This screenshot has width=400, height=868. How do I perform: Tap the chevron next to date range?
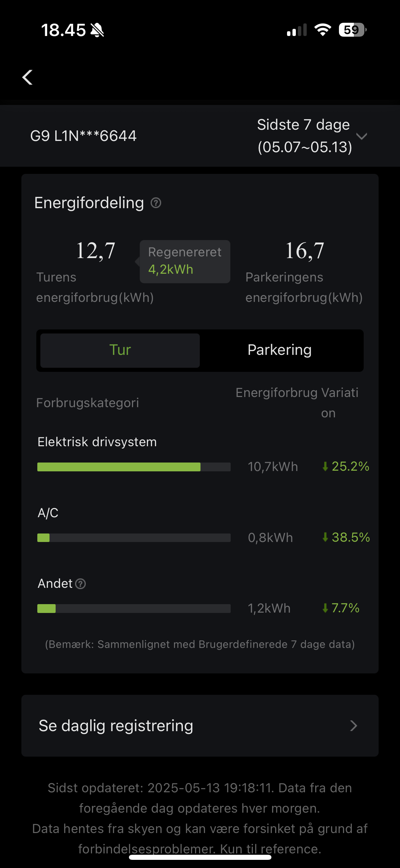coord(362,137)
